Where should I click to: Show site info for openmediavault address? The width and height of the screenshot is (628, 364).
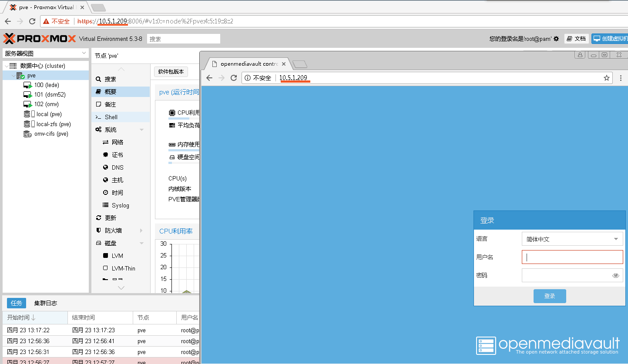pos(248,78)
